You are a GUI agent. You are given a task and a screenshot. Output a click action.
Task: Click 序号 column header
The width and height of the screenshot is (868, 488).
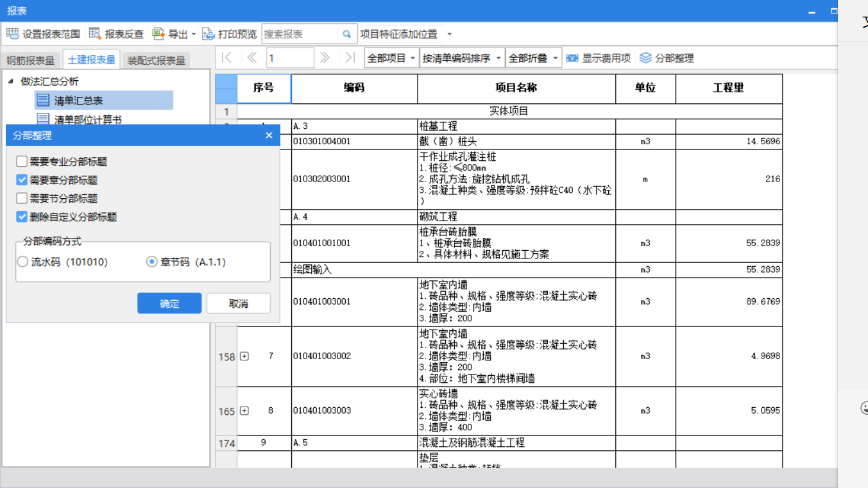[x=264, y=88]
